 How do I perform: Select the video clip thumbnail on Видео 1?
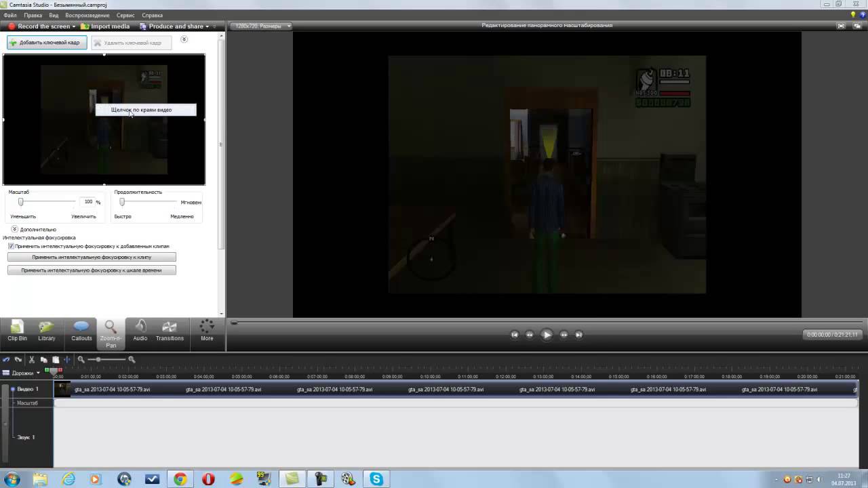click(x=62, y=389)
